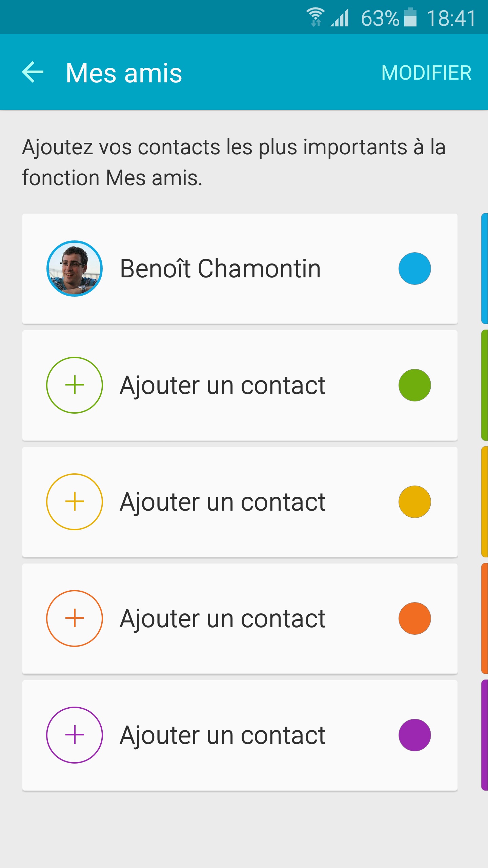Tap the battery status icon
Viewport: 488px width, 868px height.
point(410,17)
